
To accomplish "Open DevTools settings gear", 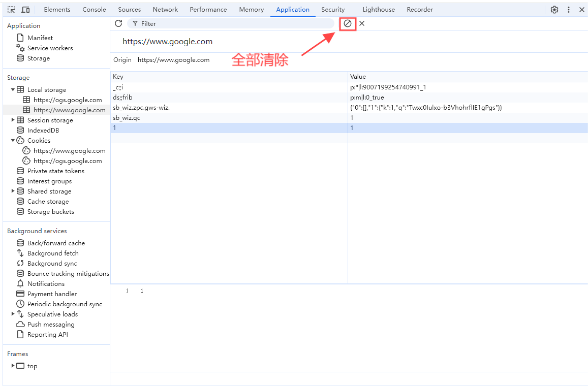I will (x=554, y=10).
